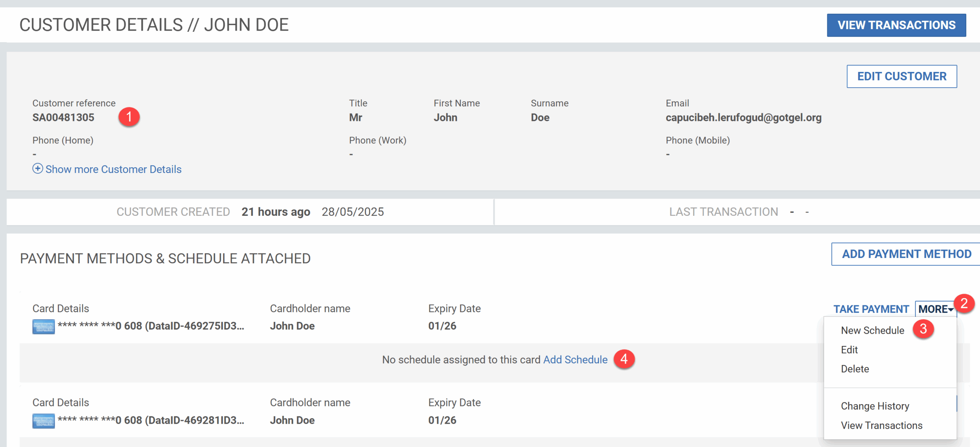Click the second card's cardholder name John Doe
Image resolution: width=980 pixels, height=447 pixels.
292,420
